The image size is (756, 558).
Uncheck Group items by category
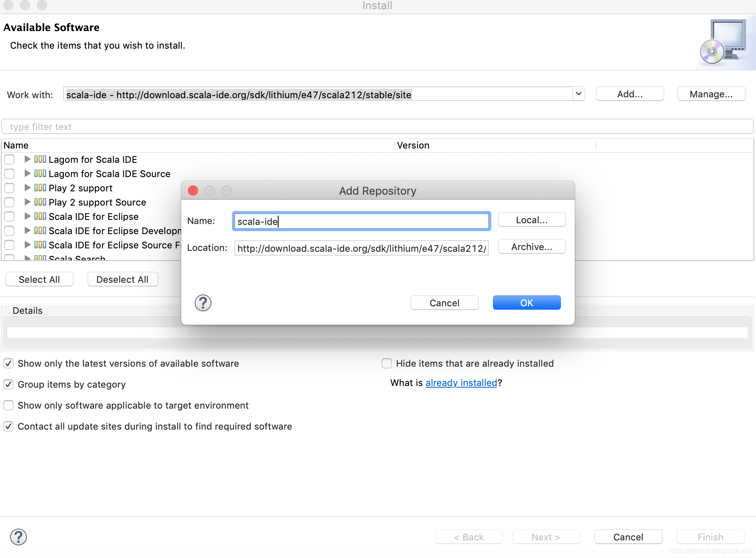(x=8, y=384)
